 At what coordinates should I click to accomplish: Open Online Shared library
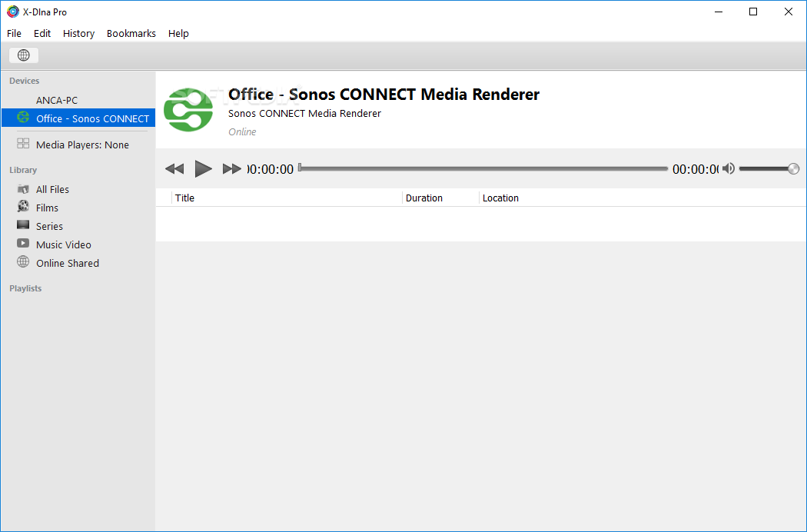point(68,263)
